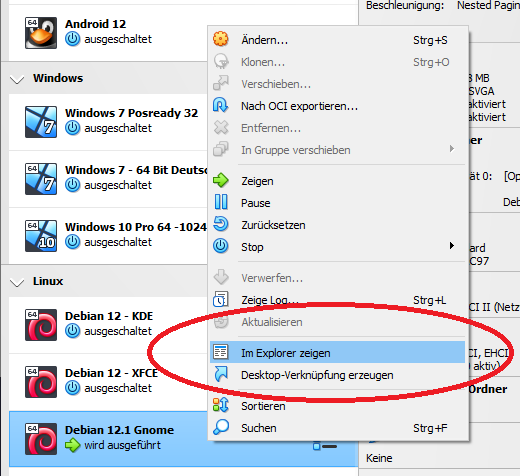Click the orange gear icon beside Ändern
The width and height of the screenshot is (520, 476).
221,39
